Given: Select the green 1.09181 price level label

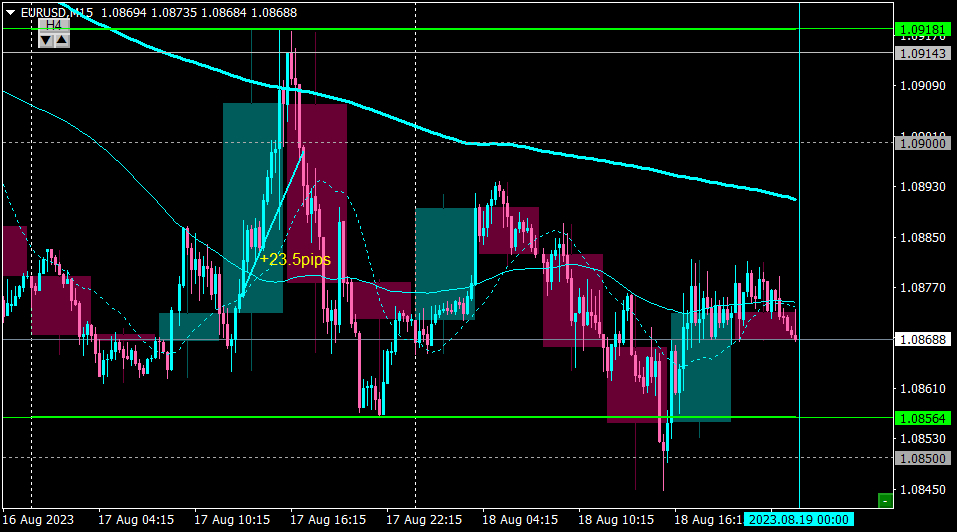Looking at the screenshot, I should tap(923, 29).
